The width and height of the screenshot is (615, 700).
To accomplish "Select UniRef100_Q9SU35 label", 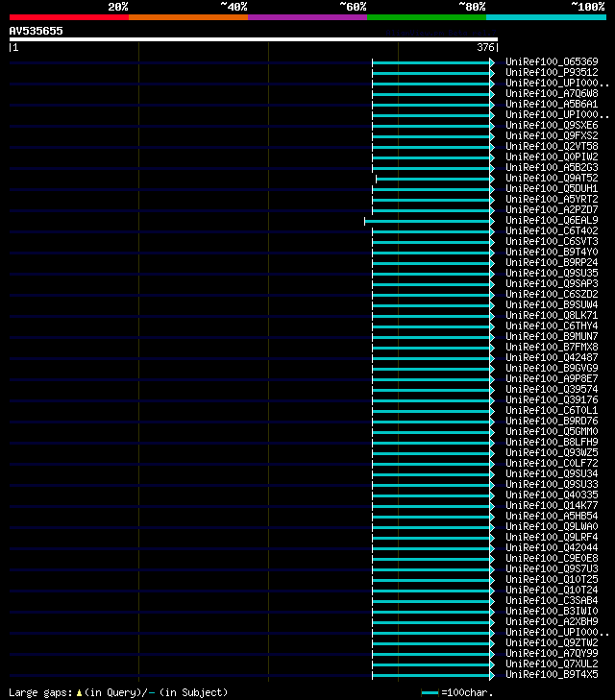I will (x=552, y=274).
